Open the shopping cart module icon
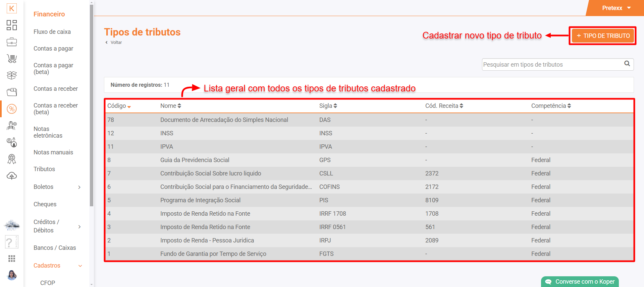This screenshot has height=287, width=644. [x=12, y=59]
